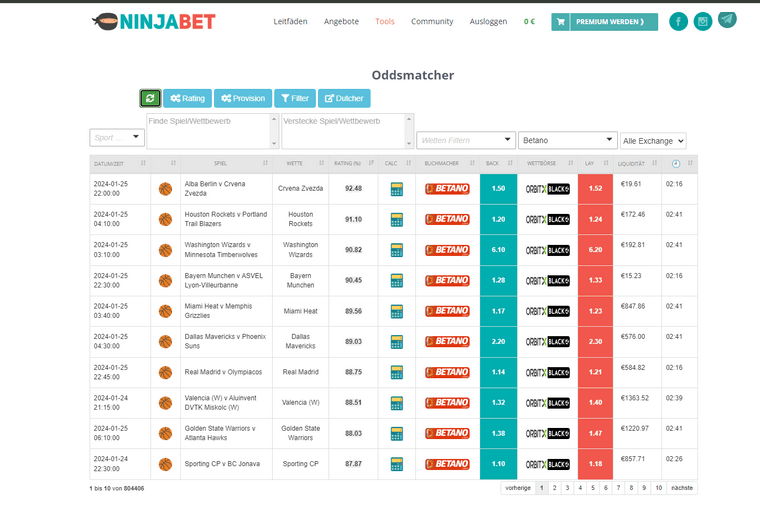Go to page 5 of results

(x=593, y=488)
